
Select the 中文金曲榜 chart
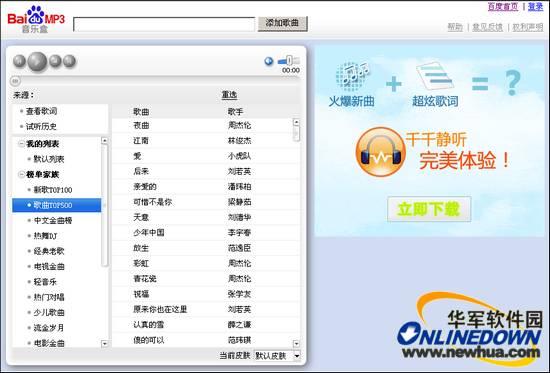pos(53,220)
